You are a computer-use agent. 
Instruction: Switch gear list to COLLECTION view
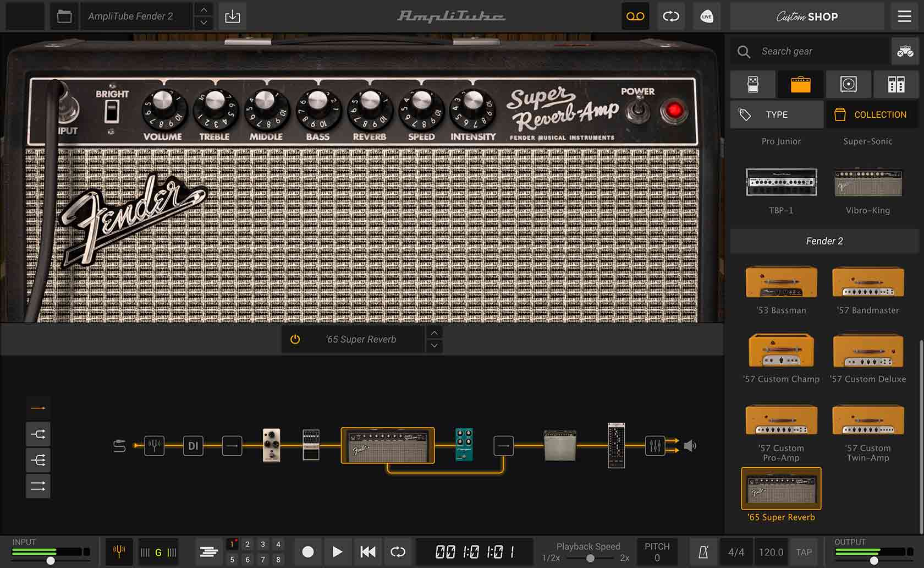click(x=871, y=114)
